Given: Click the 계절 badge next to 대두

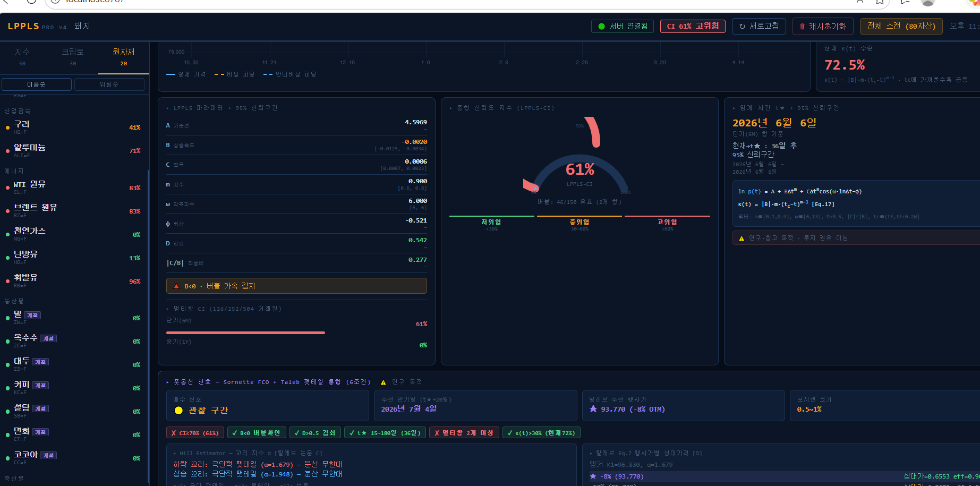Looking at the screenshot, I should tap(40, 362).
